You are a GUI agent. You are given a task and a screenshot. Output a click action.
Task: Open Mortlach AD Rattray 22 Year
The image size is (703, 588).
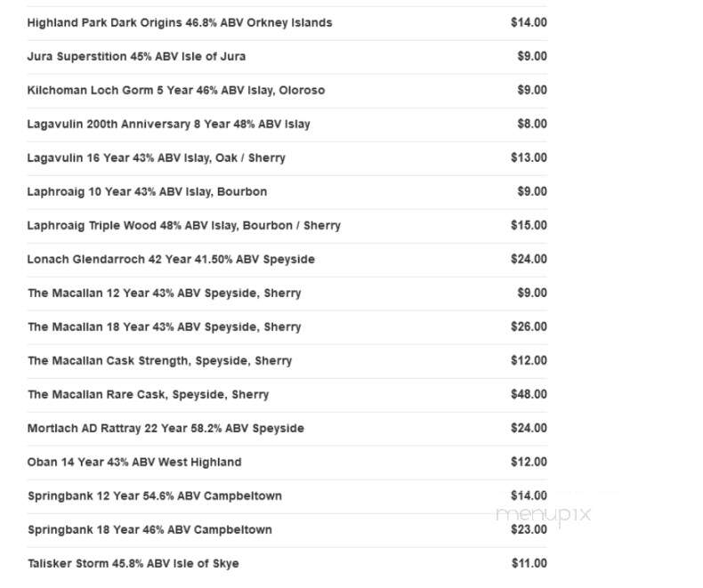287,429
